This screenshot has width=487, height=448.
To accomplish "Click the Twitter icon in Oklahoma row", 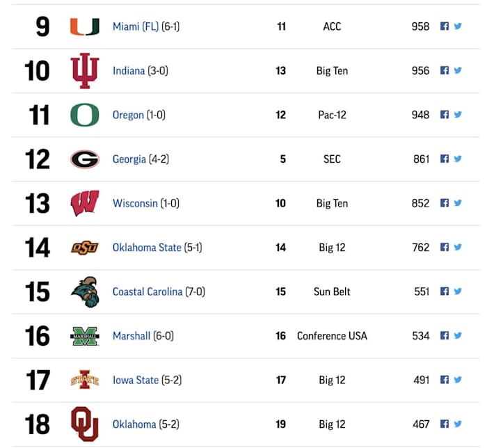I will point(458,424).
